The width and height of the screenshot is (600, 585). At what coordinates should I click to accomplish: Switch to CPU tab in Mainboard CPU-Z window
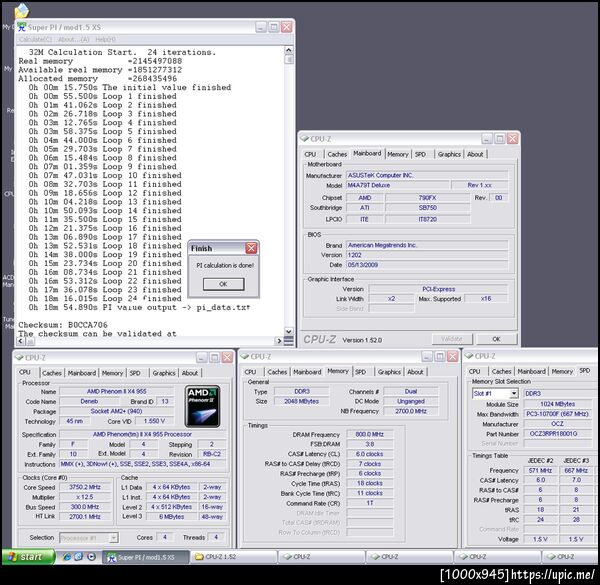click(x=310, y=154)
